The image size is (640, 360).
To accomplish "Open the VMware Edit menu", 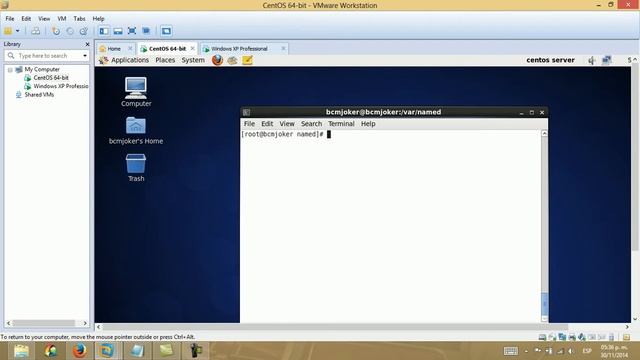I will tap(26, 19).
